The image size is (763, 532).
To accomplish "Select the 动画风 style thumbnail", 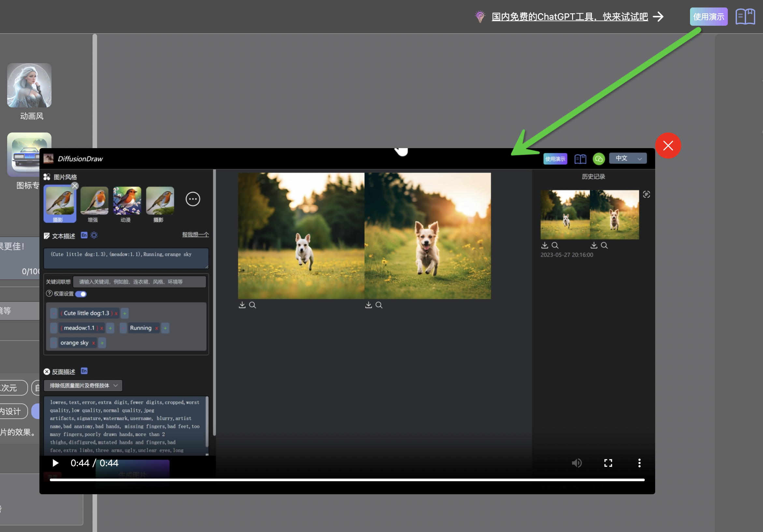I will 29,85.
